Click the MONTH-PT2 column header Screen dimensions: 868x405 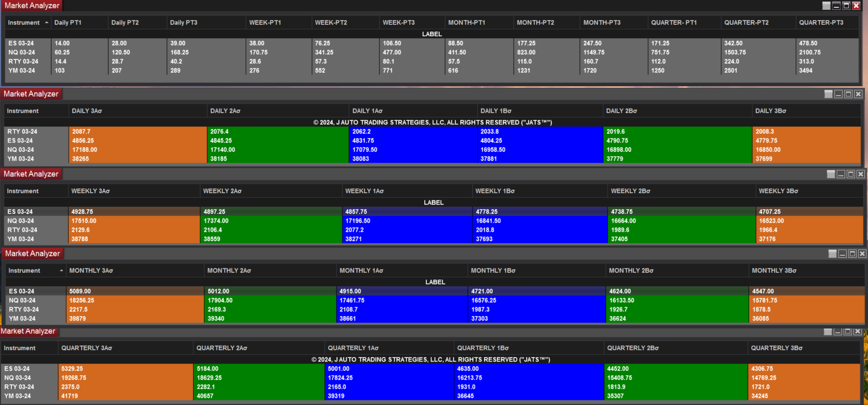547,23
